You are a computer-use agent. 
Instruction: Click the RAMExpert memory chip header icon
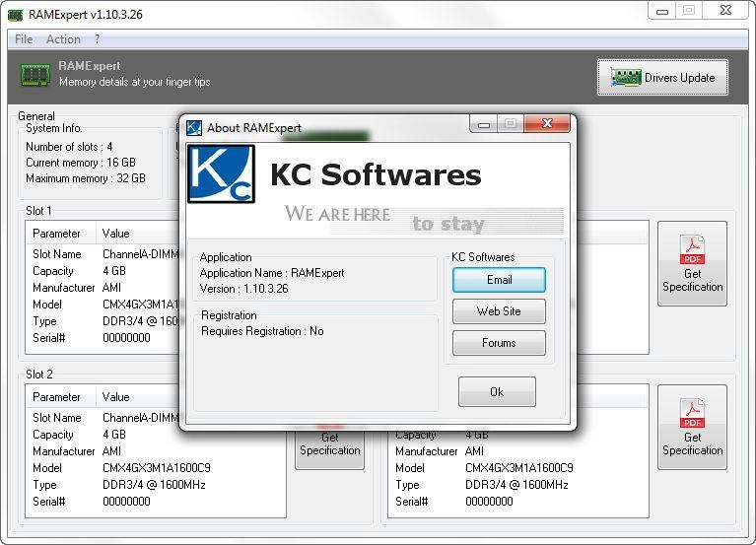point(35,75)
